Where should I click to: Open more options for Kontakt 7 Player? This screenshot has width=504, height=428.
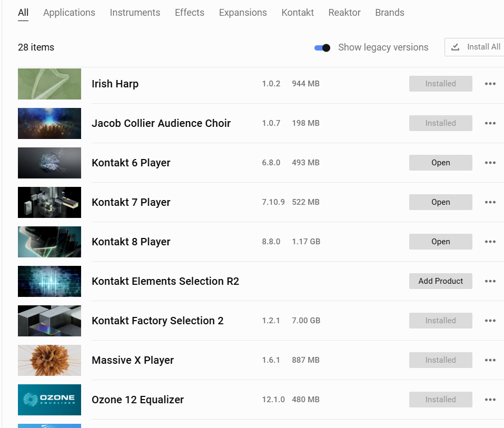pyautogui.click(x=490, y=203)
